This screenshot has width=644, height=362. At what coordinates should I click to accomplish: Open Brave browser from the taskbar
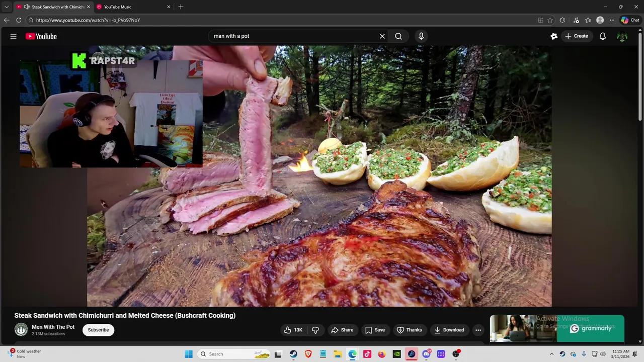tap(308, 354)
